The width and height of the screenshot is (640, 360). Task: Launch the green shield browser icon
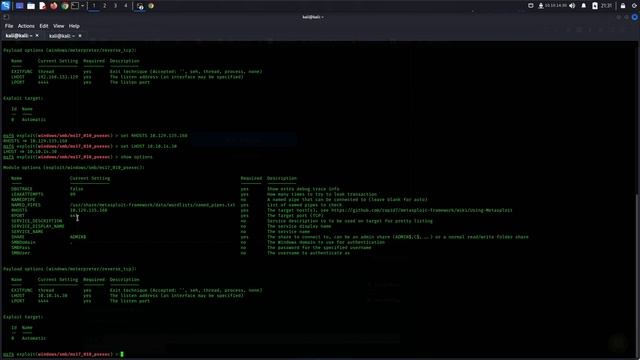(64, 6)
